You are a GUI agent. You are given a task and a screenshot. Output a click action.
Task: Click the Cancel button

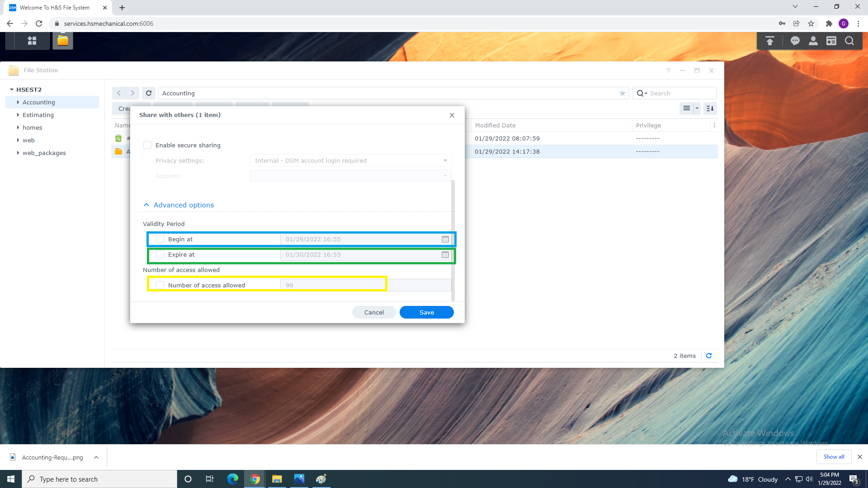pyautogui.click(x=374, y=312)
